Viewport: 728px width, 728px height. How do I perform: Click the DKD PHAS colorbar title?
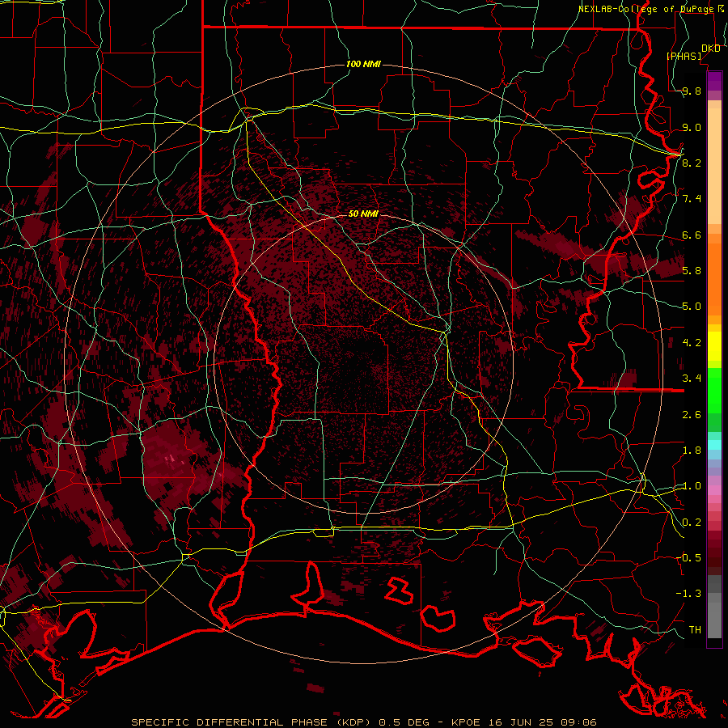point(694,52)
